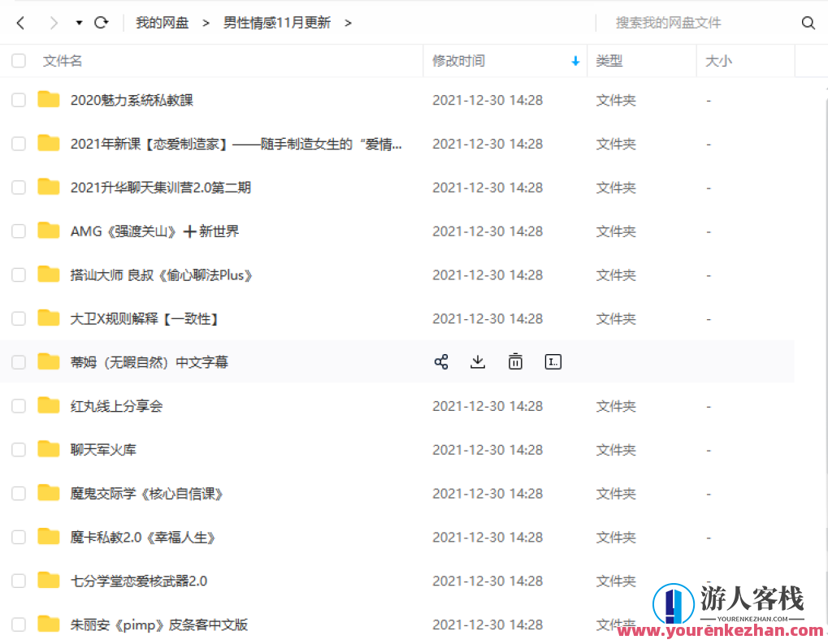828x644 pixels.
Task: Open 我的网盘 in the breadcrumb
Action: pyautogui.click(x=163, y=23)
